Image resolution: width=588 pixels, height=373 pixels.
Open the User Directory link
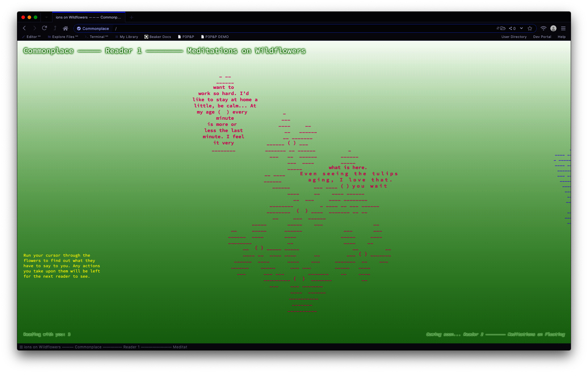point(514,37)
